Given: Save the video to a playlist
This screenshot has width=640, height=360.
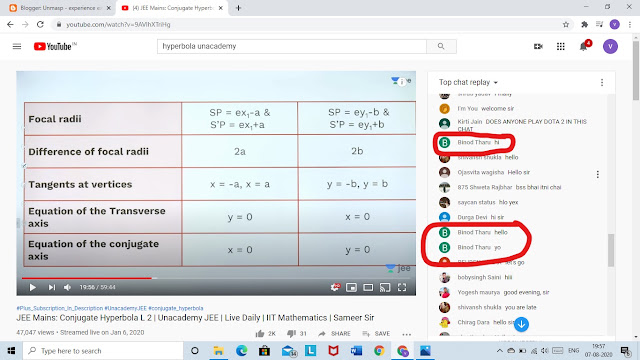Looking at the screenshot, I should [376, 333].
